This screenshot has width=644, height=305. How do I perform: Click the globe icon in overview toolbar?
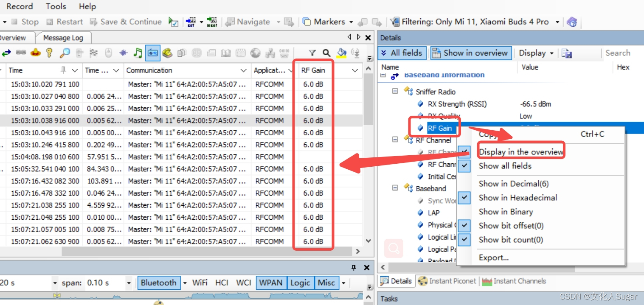255,53
